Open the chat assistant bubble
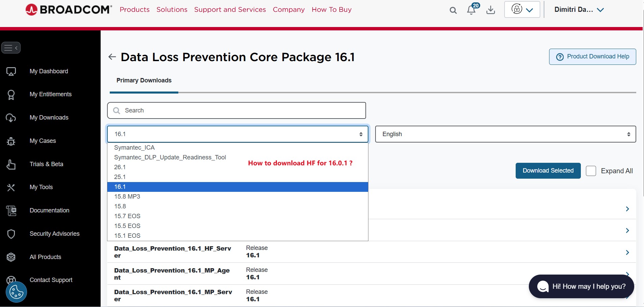The width and height of the screenshot is (644, 307). pyautogui.click(x=581, y=286)
